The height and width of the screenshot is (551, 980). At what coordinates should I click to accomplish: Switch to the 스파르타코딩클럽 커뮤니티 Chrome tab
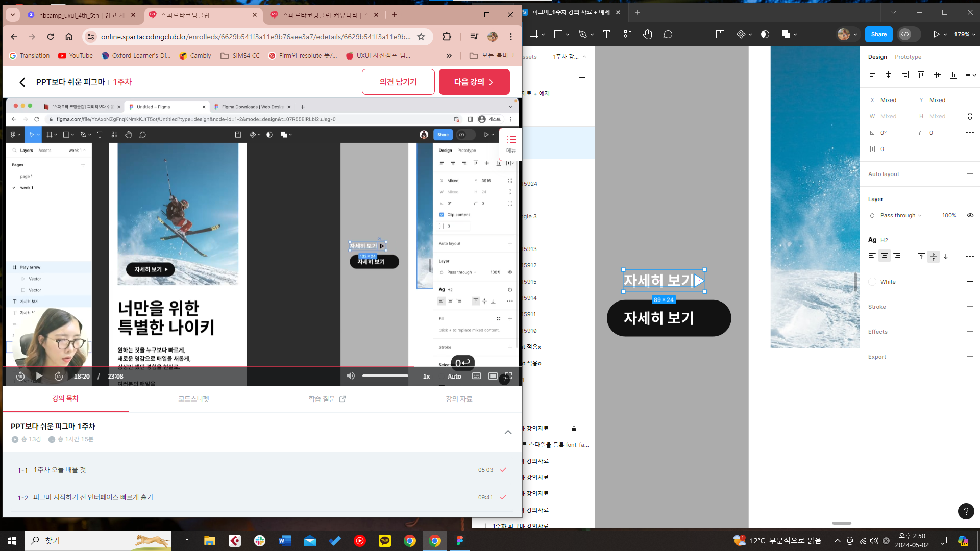(325, 15)
